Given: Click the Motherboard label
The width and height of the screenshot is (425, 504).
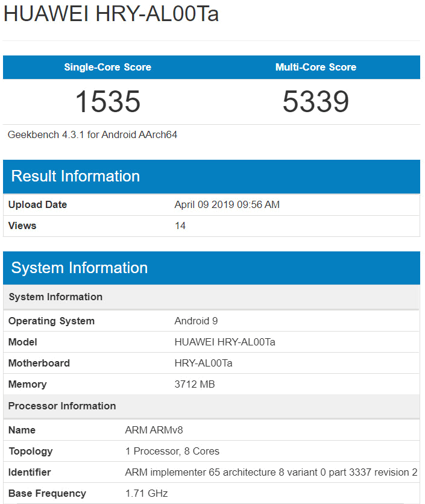Looking at the screenshot, I should (x=39, y=363).
